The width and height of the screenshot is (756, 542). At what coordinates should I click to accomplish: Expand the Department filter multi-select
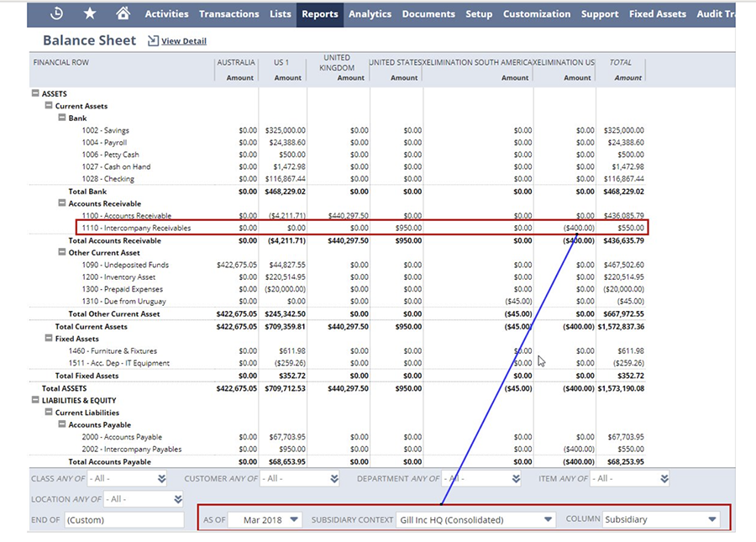515,478
